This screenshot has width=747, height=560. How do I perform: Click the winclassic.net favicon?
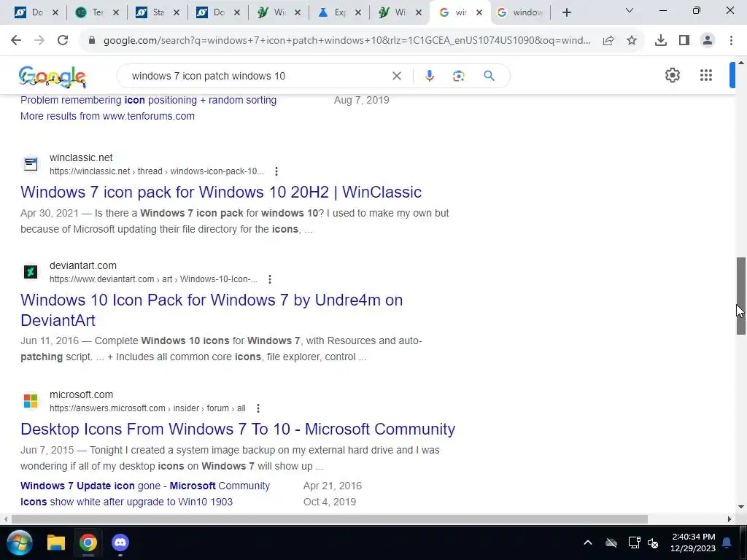[31, 164]
